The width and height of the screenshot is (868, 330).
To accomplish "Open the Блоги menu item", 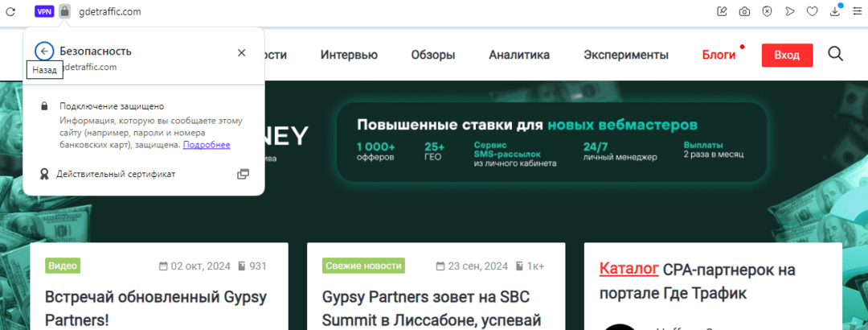I will pos(719,55).
